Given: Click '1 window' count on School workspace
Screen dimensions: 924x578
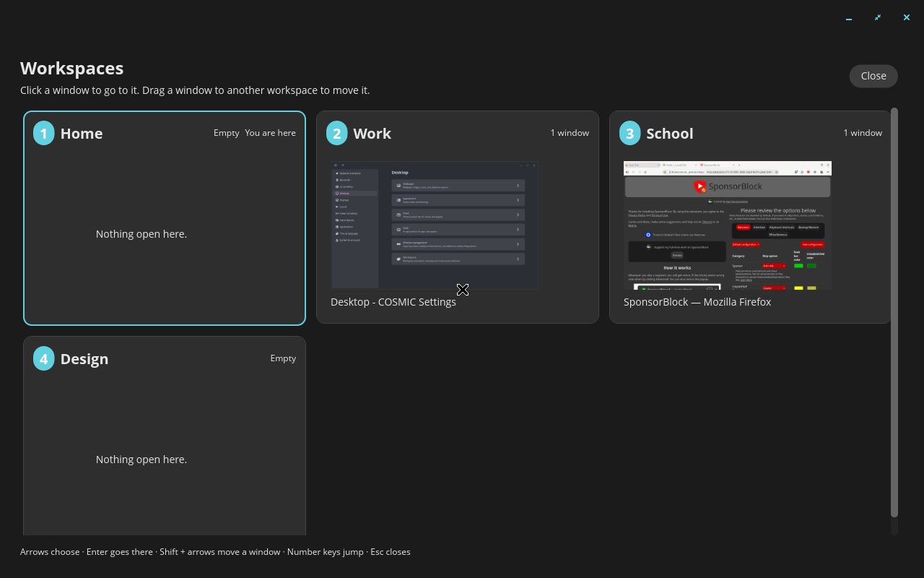Looking at the screenshot, I should point(863,133).
